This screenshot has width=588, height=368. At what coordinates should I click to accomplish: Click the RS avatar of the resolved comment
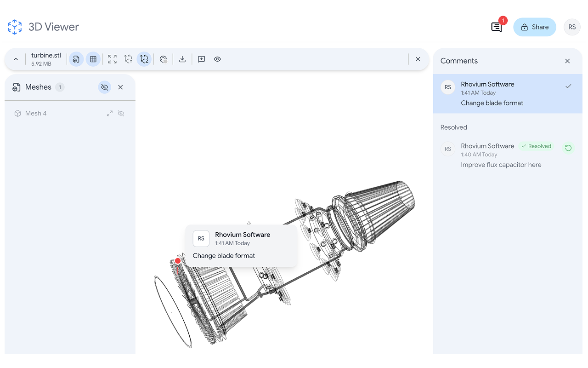point(448,149)
